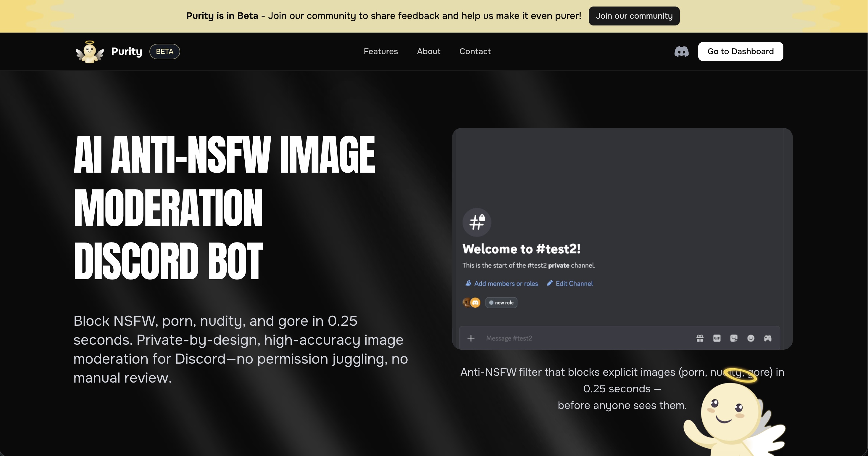Open the sticker picker icon
868x456 pixels.
click(x=734, y=338)
